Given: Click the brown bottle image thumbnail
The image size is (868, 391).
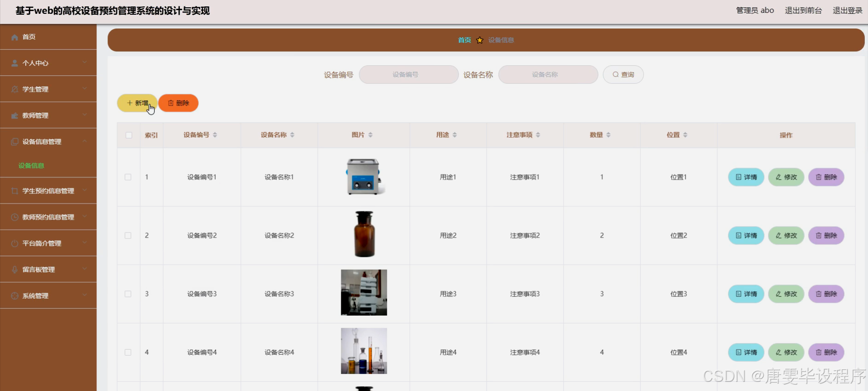Looking at the screenshot, I should click(x=364, y=234).
